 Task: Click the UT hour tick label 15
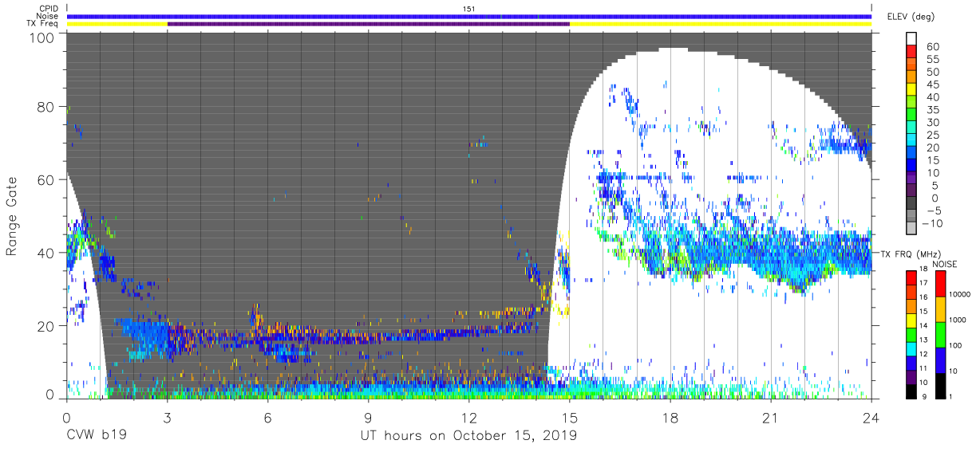click(570, 417)
